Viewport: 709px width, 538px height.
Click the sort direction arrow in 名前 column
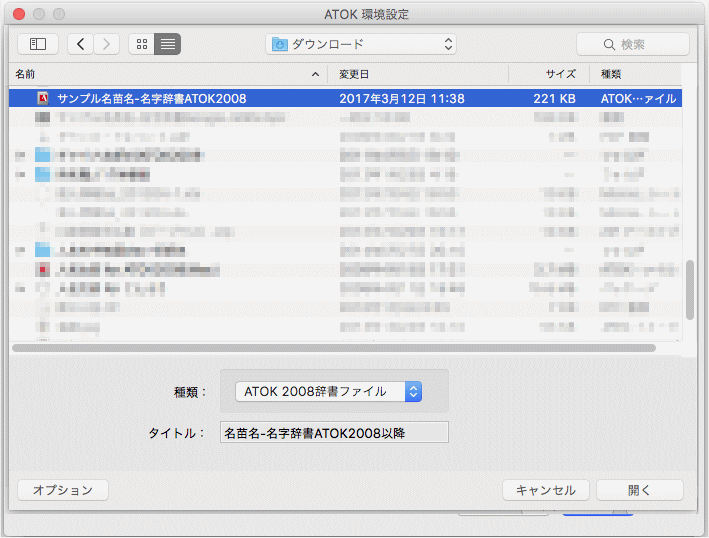[316, 75]
